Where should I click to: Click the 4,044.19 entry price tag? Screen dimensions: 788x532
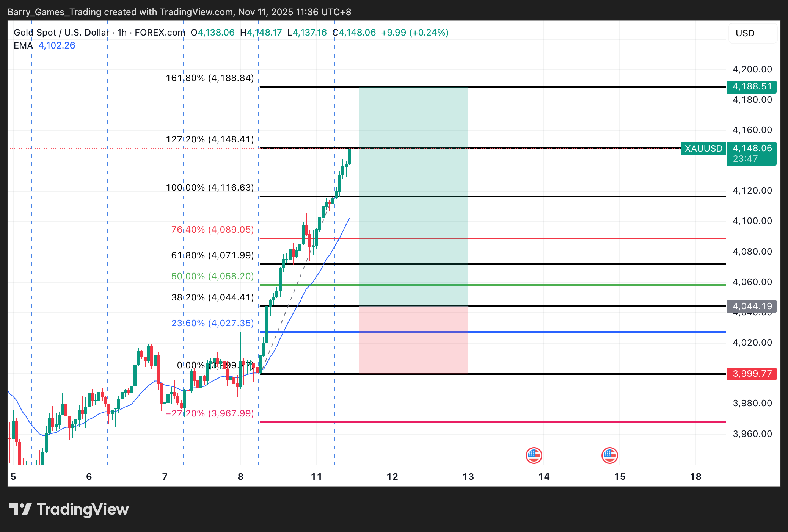click(752, 306)
